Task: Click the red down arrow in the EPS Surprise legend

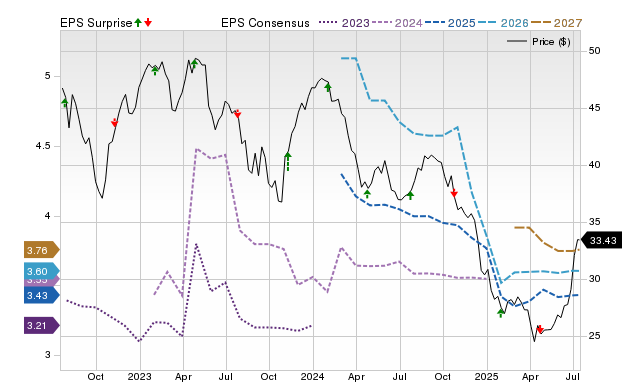Action: point(148,22)
